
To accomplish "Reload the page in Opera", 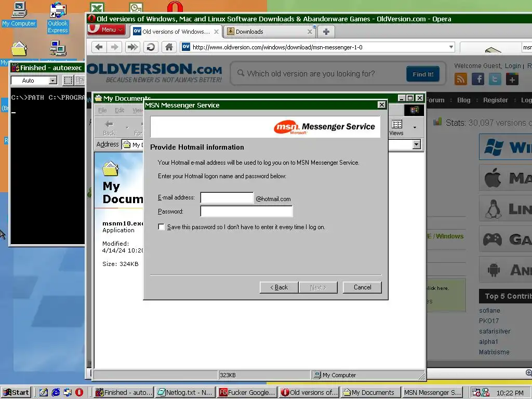I will (151, 47).
